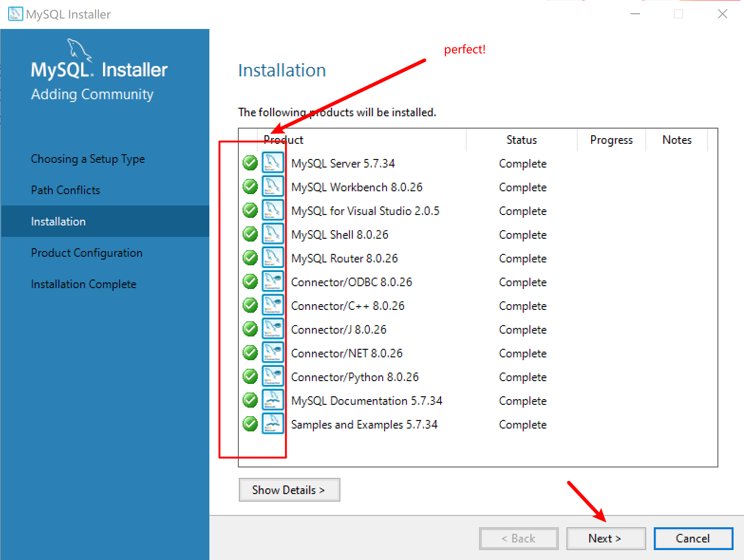Viewport: 744px width, 560px height.
Task: Select the MySQL Server 5.7.34 row text
Action: pyautogui.click(x=343, y=164)
